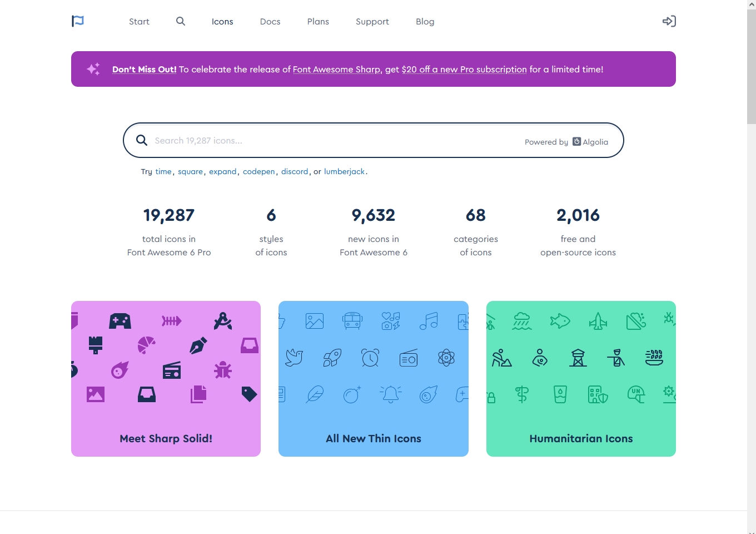The height and width of the screenshot is (534, 756).
Task: Click the croissant icon
Action: coord(147,345)
